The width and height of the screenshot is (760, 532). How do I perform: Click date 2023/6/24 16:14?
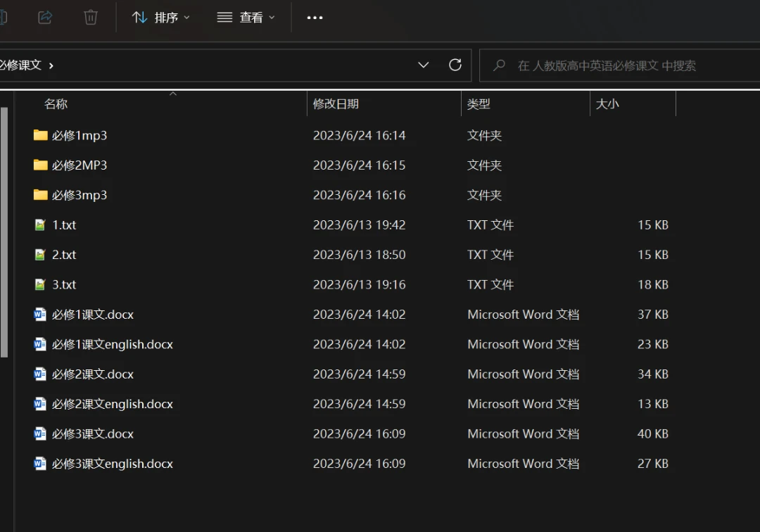click(x=359, y=135)
